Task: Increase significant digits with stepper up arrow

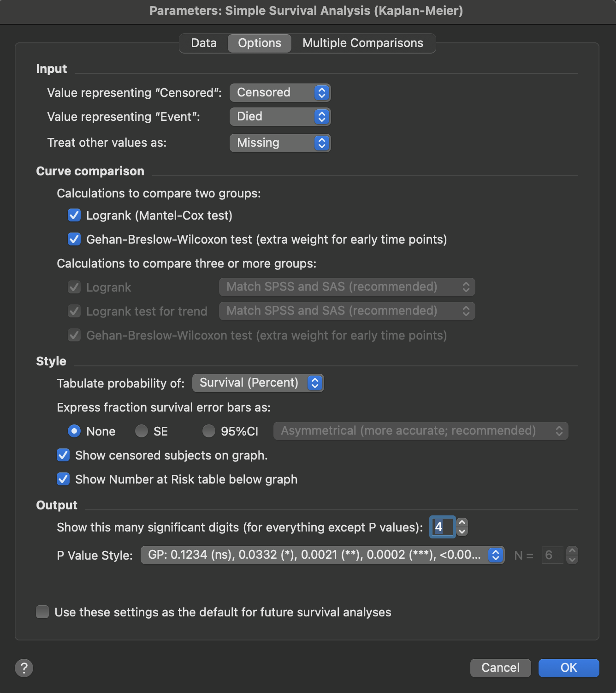Action: (x=462, y=523)
